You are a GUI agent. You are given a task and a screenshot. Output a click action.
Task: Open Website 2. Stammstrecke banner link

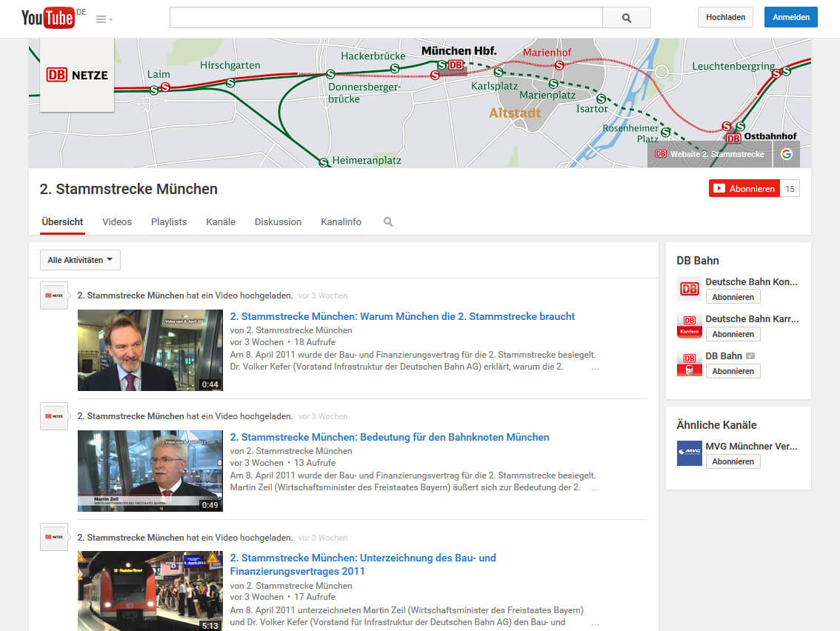pos(710,154)
